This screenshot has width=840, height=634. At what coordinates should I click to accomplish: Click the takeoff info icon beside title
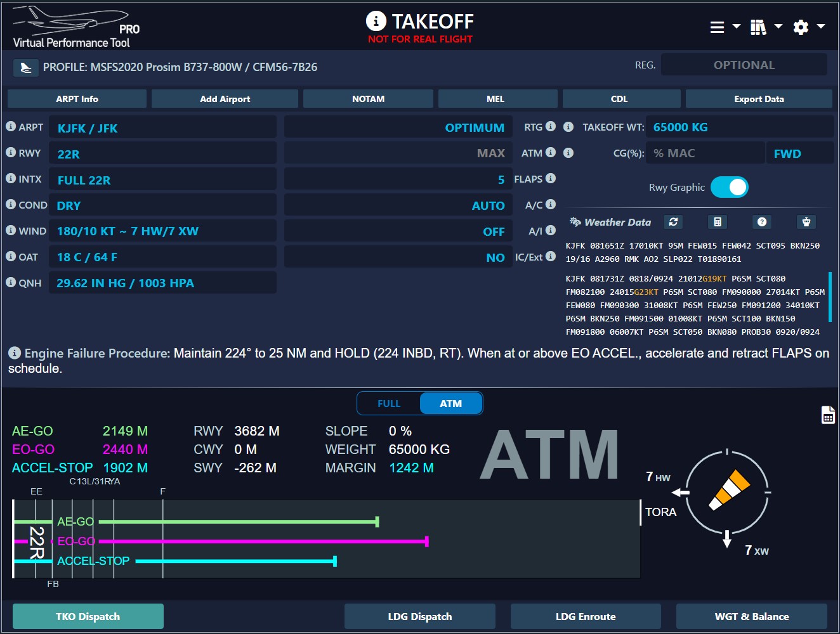tap(376, 22)
